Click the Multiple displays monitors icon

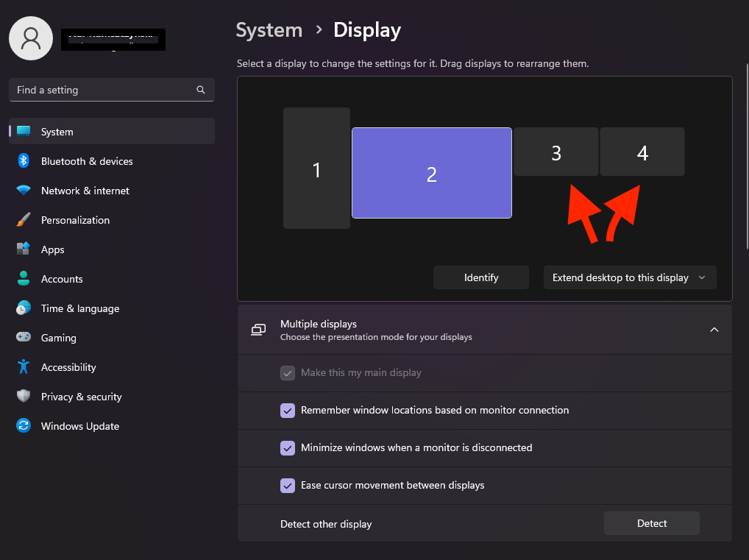(258, 330)
